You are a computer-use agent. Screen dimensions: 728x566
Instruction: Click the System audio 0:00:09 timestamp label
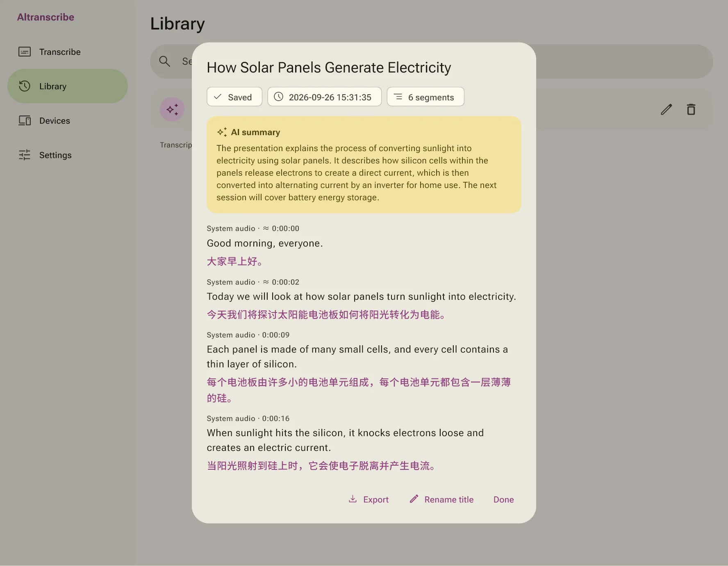pos(248,335)
